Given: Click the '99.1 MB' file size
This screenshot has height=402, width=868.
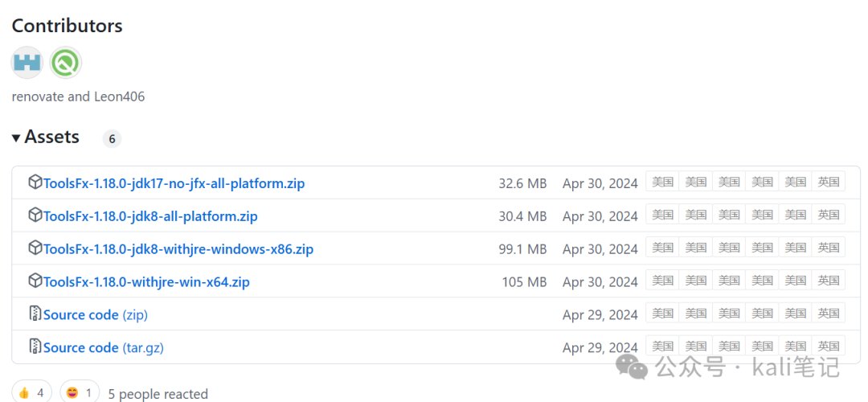Looking at the screenshot, I should (x=522, y=249).
